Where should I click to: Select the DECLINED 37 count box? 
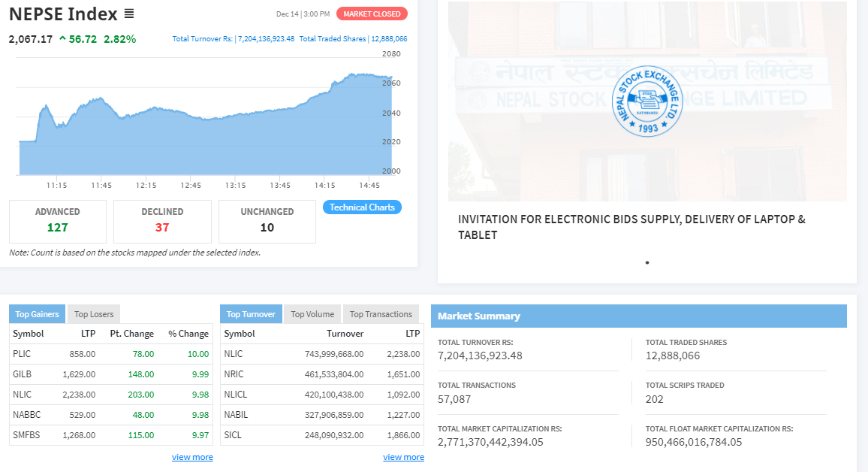tap(162, 222)
